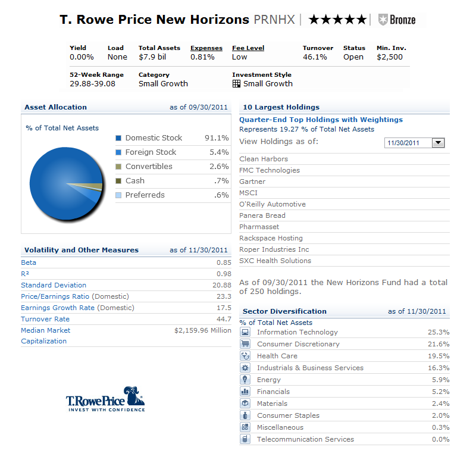
Task: Click the Energy light bulb icon
Action: [245, 379]
